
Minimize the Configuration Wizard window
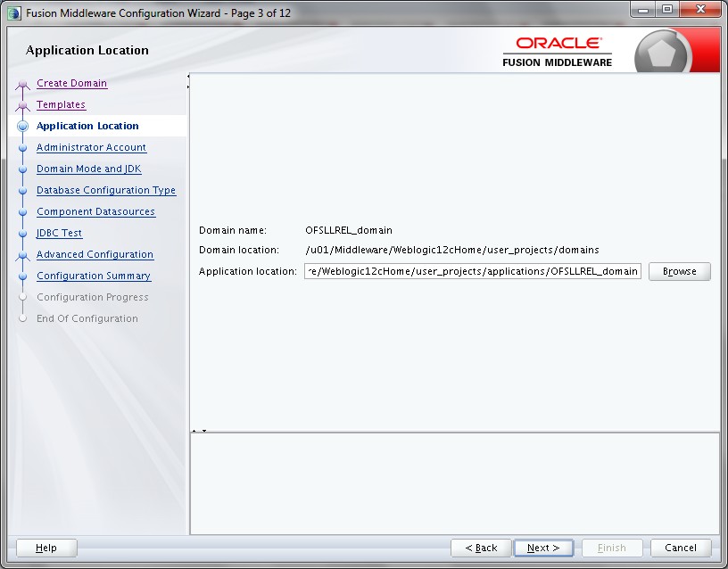click(643, 9)
